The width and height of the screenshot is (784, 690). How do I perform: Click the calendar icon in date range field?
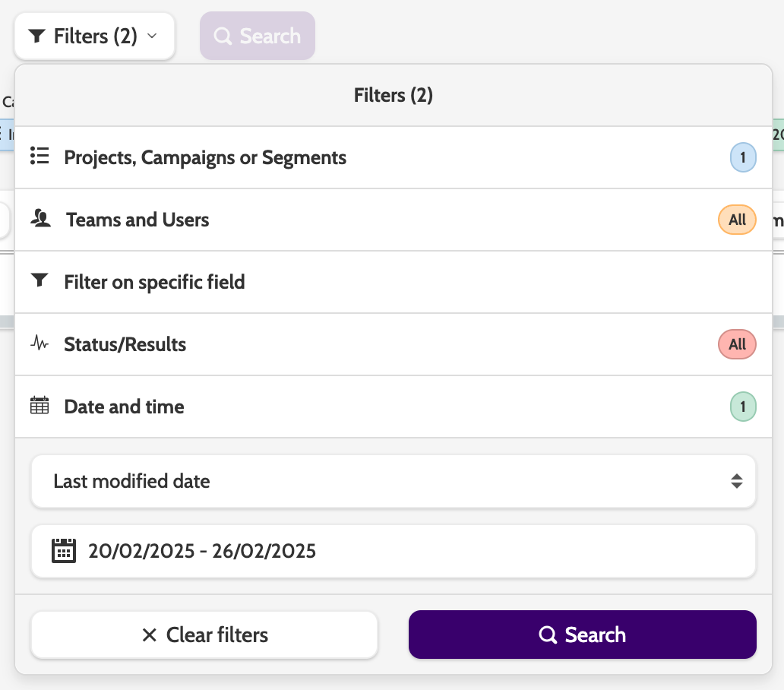(x=64, y=549)
